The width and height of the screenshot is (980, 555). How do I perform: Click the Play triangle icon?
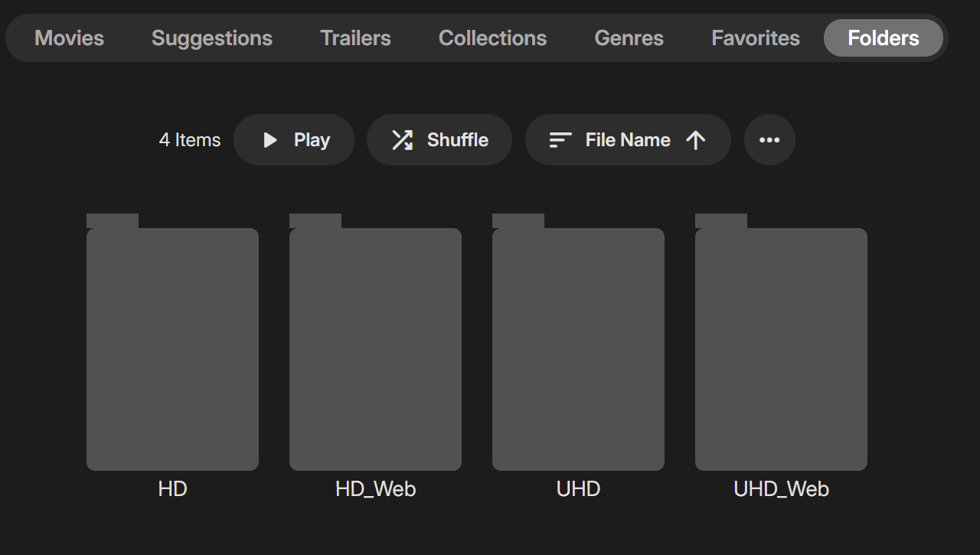[269, 140]
